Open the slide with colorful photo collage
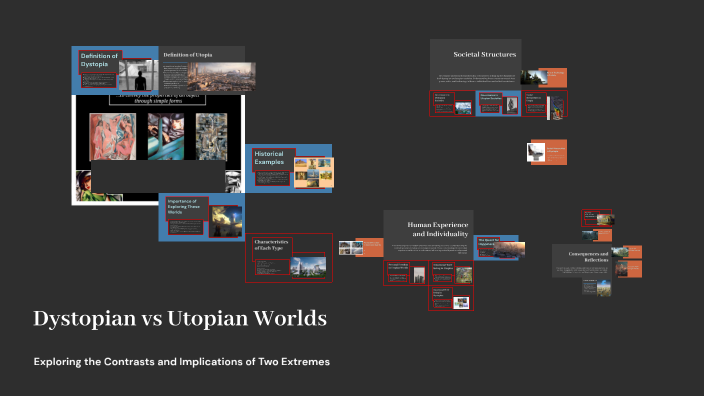 451,299
